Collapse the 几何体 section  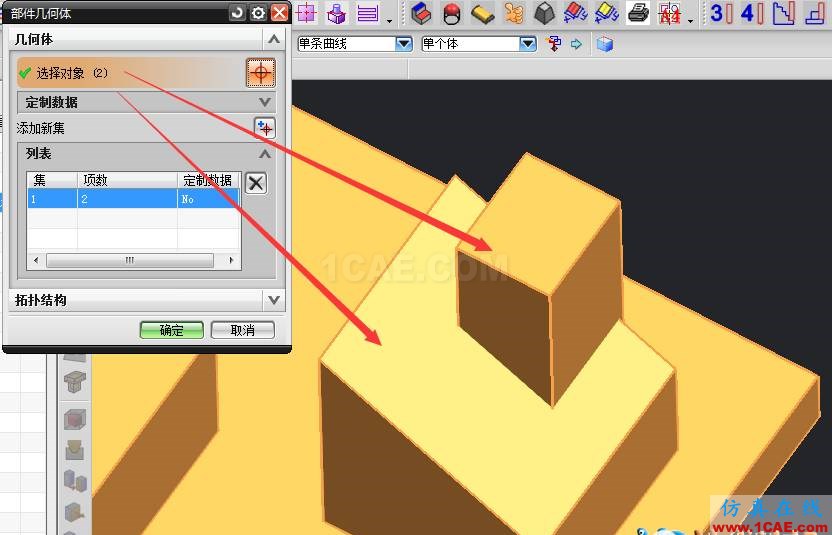point(274,39)
